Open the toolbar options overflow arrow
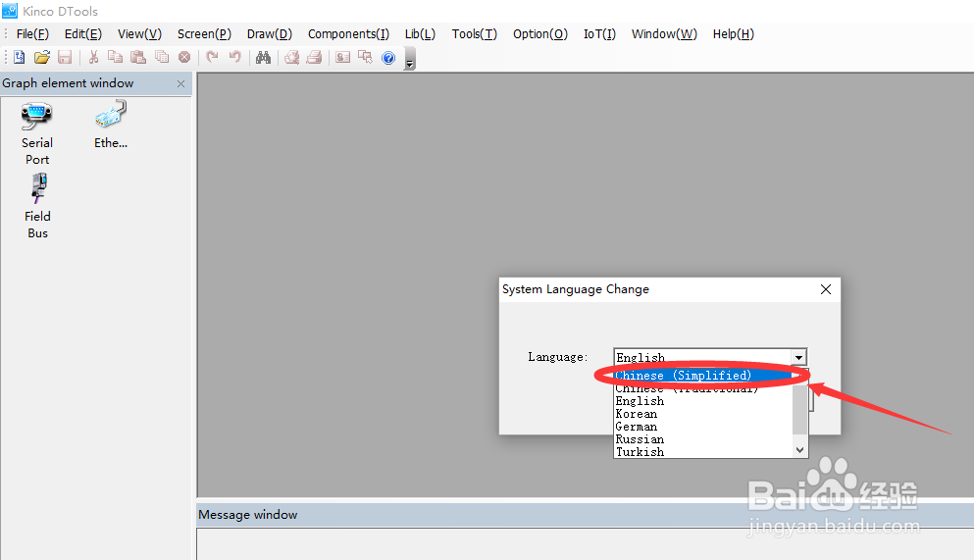The image size is (974, 560). pyautogui.click(x=409, y=60)
